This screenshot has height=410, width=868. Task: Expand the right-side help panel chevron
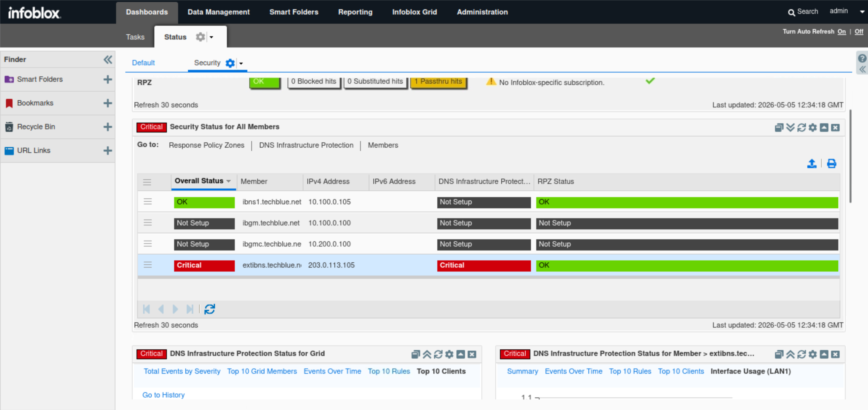coord(862,69)
